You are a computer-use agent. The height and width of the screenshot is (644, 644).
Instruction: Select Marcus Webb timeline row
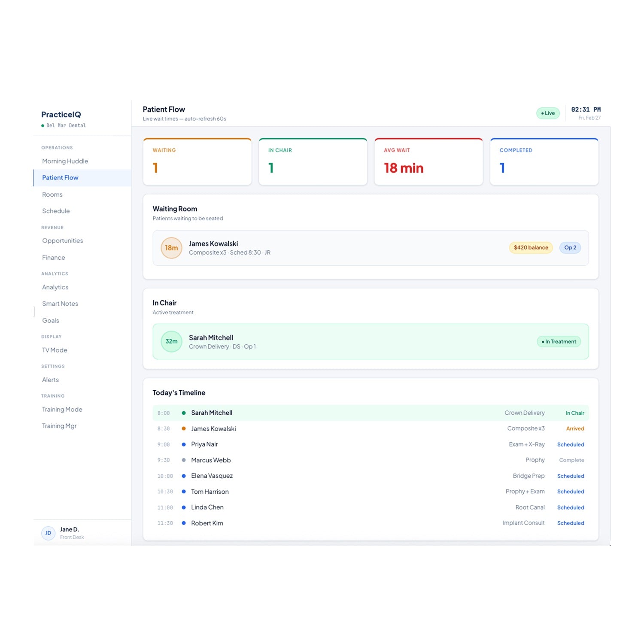371,460
